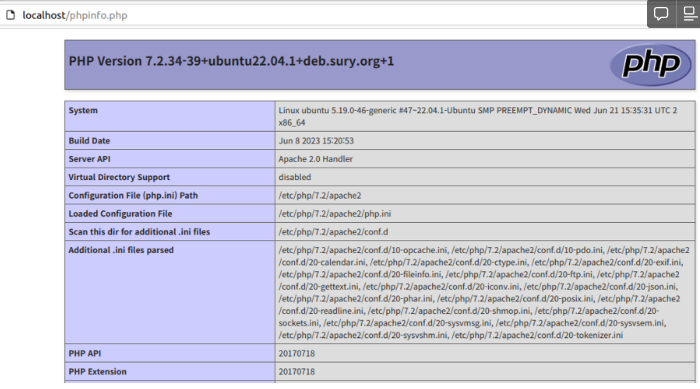Click the /etc/php/7.2/apache2 path value

tap(320, 196)
